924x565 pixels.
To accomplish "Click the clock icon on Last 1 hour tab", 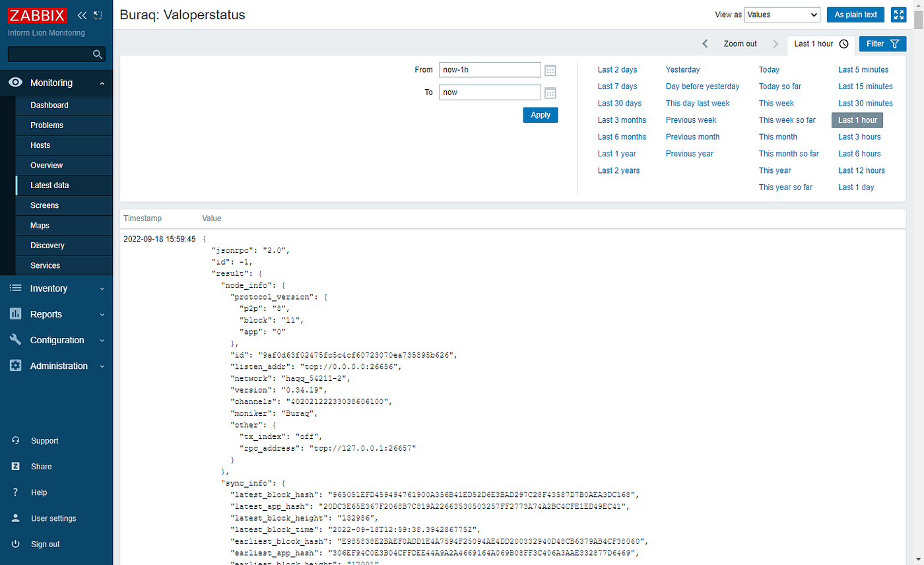I will click(843, 44).
